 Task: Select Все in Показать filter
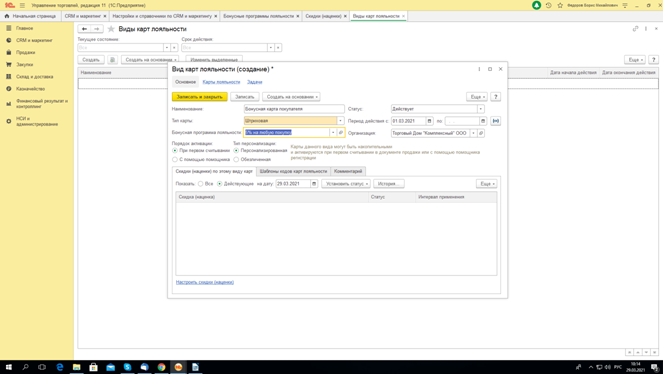coord(201,184)
